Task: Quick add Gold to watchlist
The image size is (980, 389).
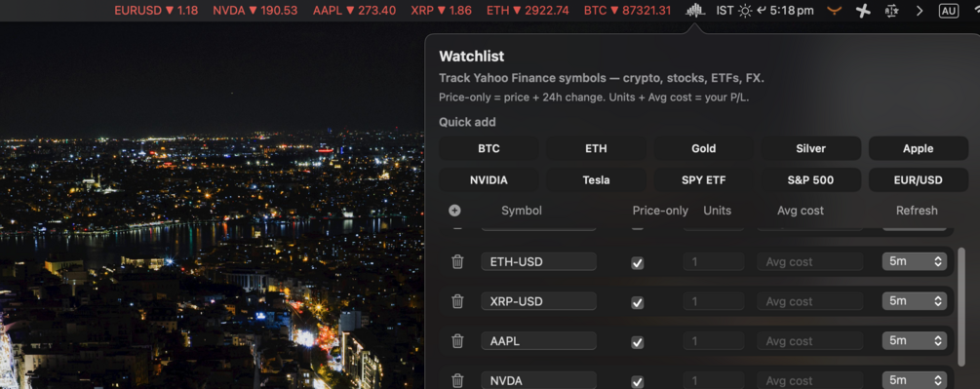Action: [703, 148]
